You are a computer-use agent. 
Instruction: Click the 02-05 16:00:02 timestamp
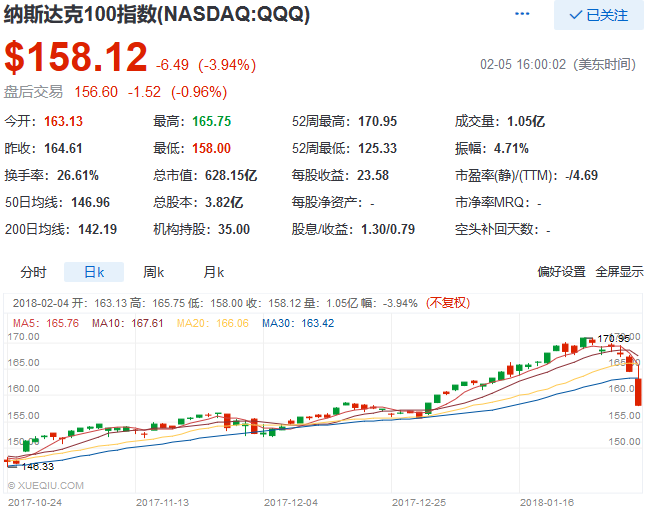click(523, 65)
